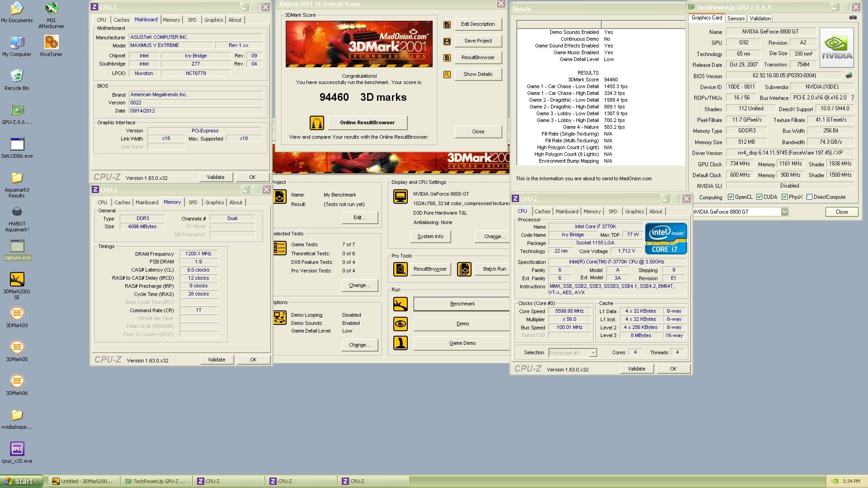
Task: Open the Recycle Bin icon
Action: click(17, 80)
